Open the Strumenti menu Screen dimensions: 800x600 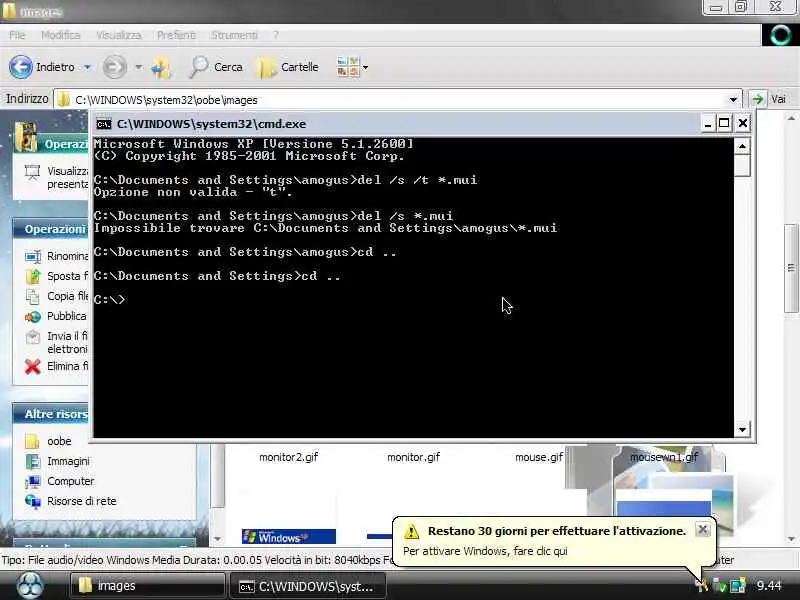234,35
